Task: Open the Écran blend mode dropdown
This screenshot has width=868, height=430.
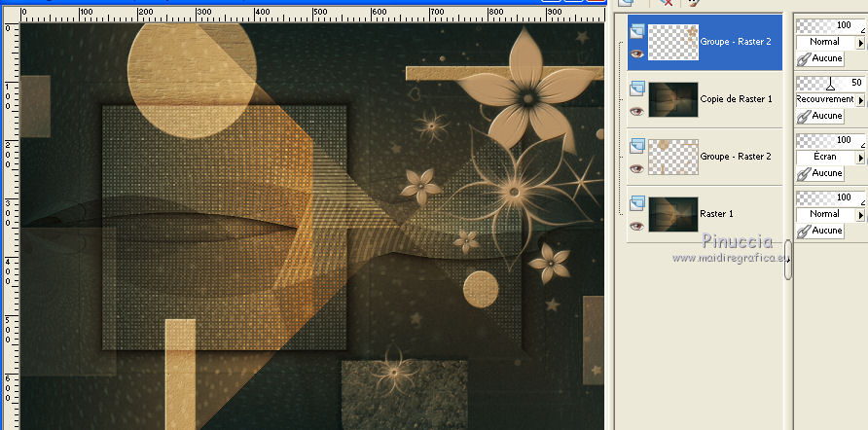Action: click(x=860, y=157)
